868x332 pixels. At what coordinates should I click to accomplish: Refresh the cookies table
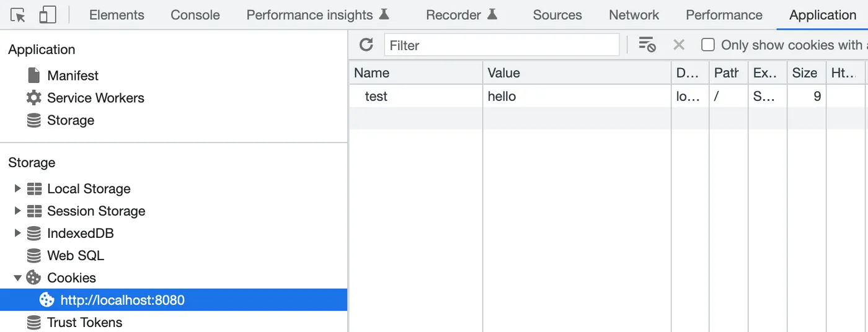click(x=366, y=45)
